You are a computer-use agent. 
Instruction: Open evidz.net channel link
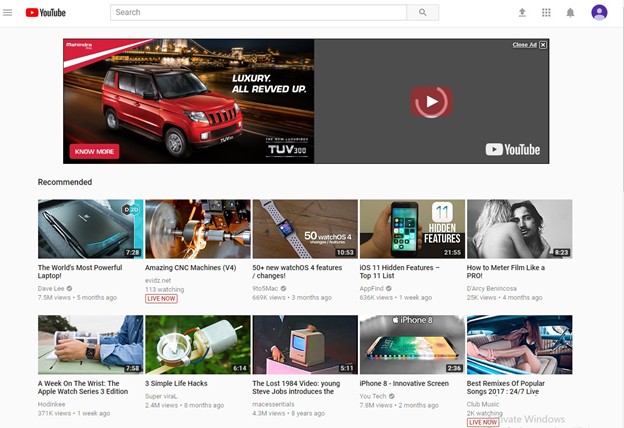coord(158,280)
